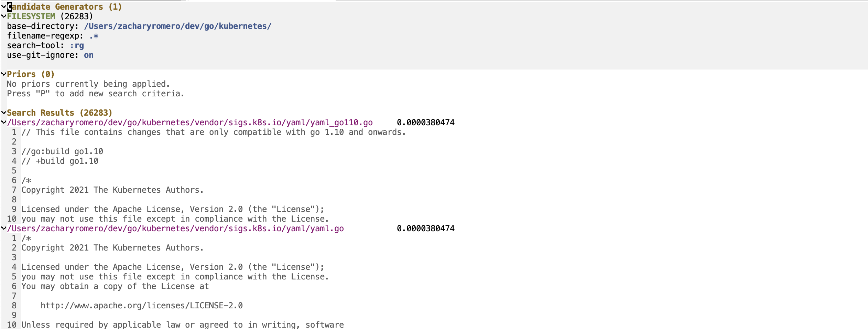Collapse the Candidate Generators section
868x329 pixels.
coord(4,6)
